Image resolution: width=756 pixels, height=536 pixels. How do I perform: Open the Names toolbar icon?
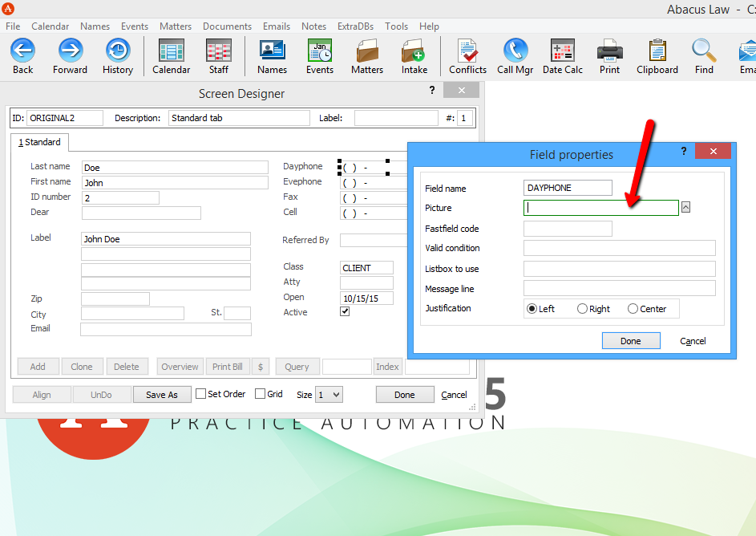[273, 51]
